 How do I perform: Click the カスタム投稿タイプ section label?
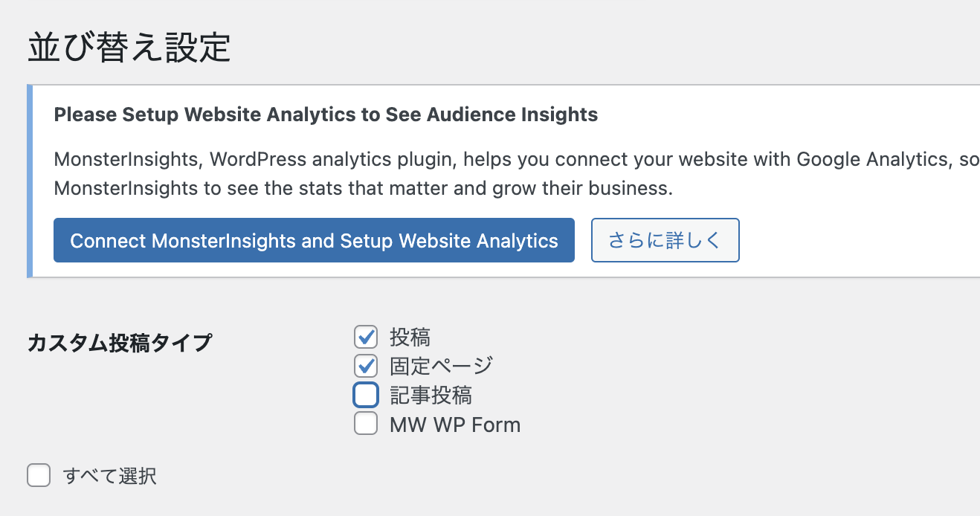(119, 343)
